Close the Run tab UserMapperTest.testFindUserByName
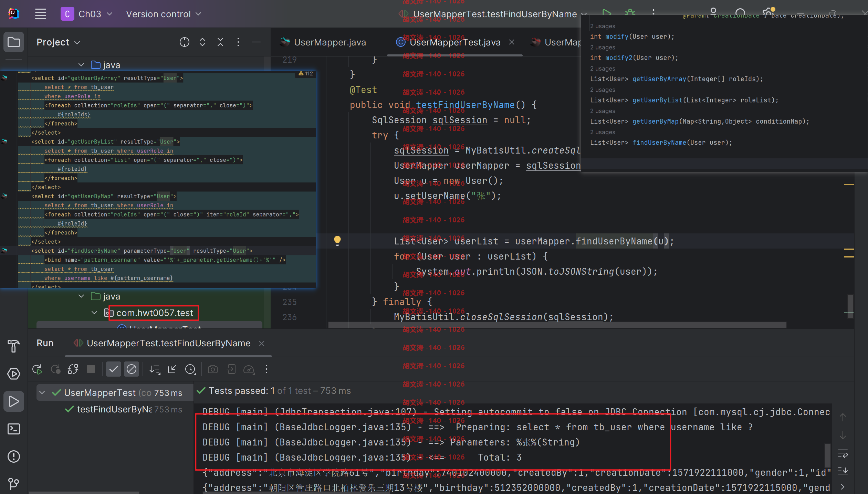 coord(262,344)
